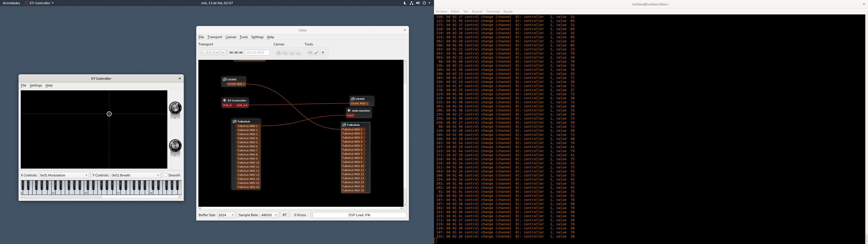
Task: Open the Catia File menu
Action: point(201,37)
